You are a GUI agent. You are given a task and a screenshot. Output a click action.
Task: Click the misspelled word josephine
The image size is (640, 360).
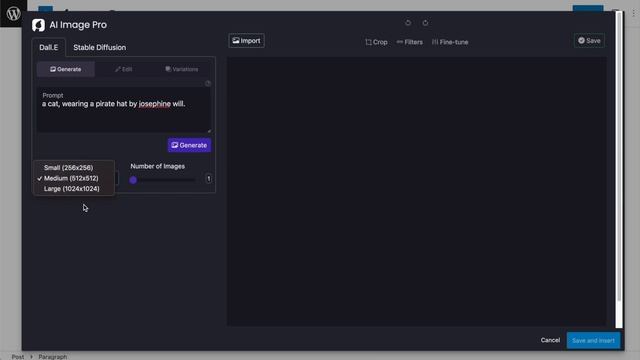click(x=155, y=104)
